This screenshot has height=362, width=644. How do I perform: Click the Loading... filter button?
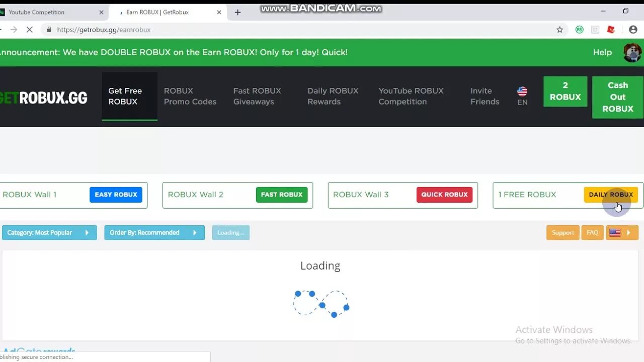[230, 232]
